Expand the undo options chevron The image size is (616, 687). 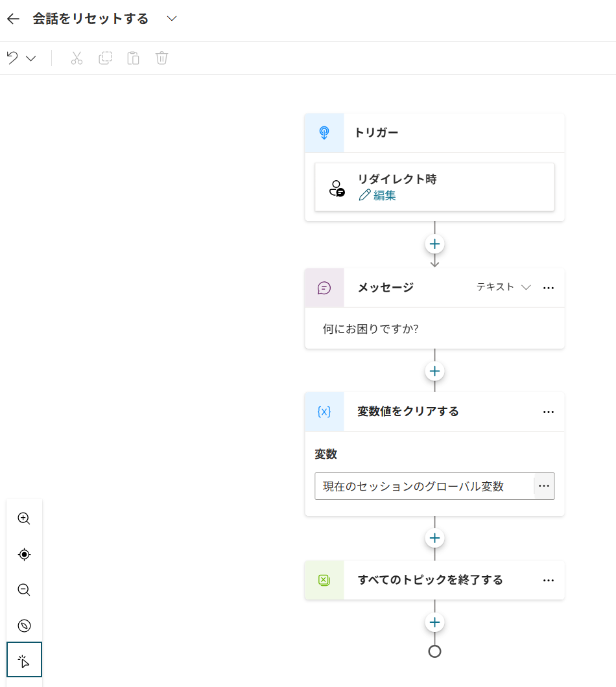click(x=30, y=58)
